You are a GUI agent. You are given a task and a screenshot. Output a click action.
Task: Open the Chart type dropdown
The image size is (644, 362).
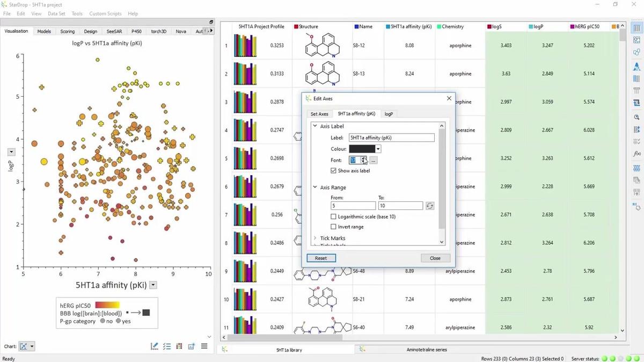pos(27,346)
